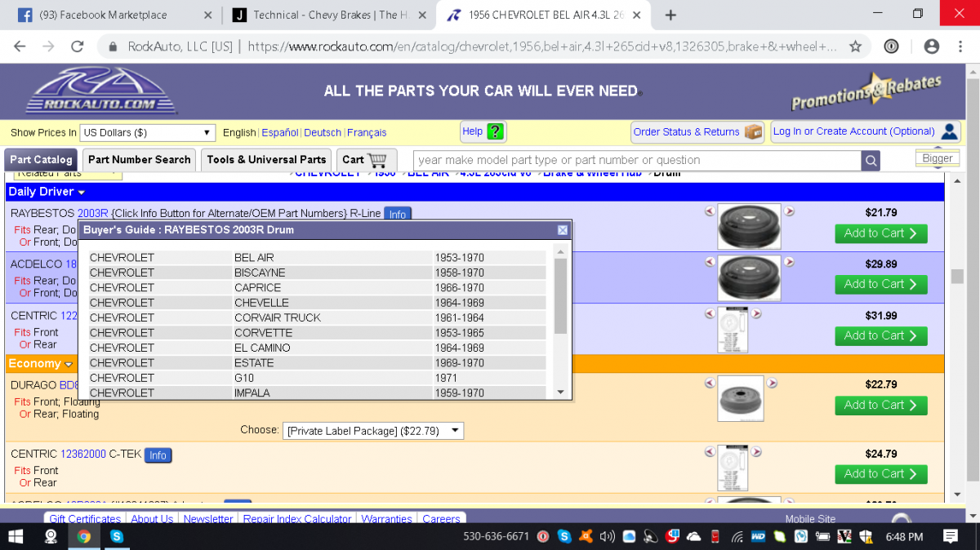The height and width of the screenshot is (550, 980).
Task: Close the Buyer's Guide popup
Action: pyautogui.click(x=563, y=230)
